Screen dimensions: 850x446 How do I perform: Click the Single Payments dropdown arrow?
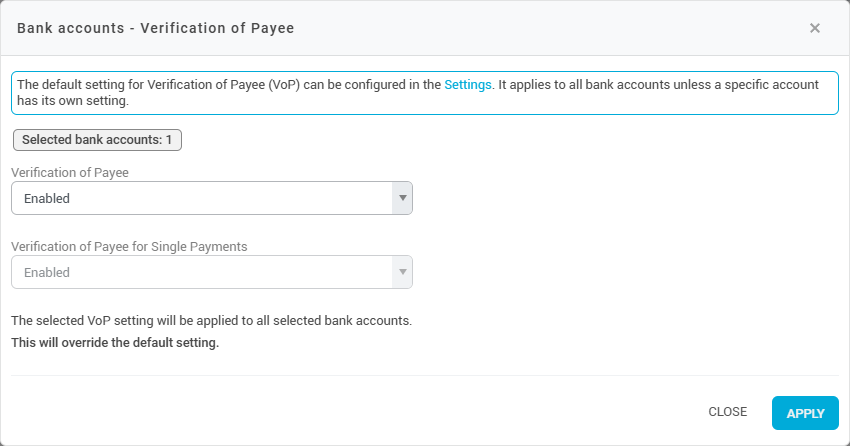tap(402, 272)
